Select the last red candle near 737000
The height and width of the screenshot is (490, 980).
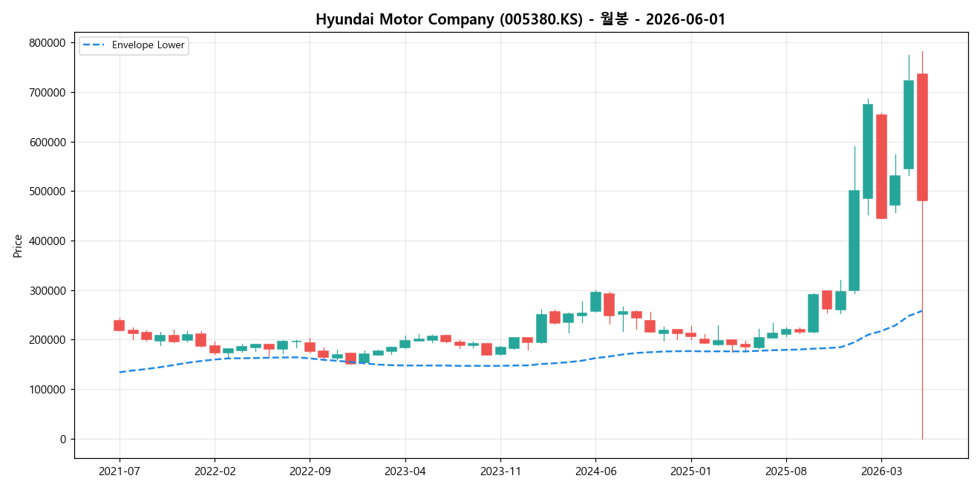click(922, 137)
